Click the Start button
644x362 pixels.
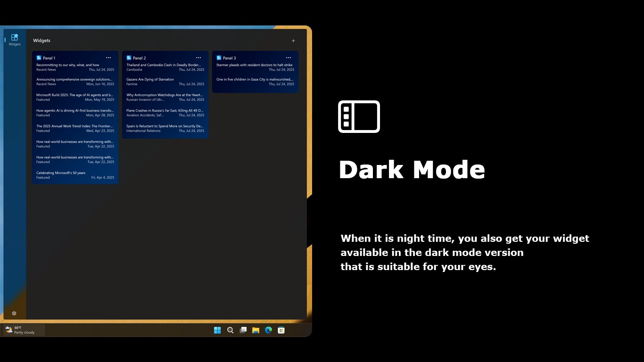point(217,330)
